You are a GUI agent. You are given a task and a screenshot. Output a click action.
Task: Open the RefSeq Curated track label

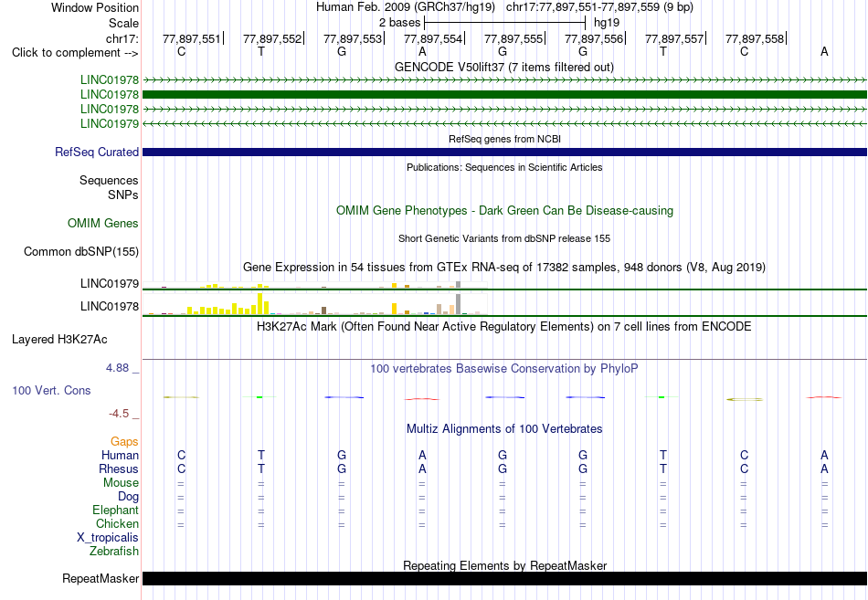[x=97, y=152]
